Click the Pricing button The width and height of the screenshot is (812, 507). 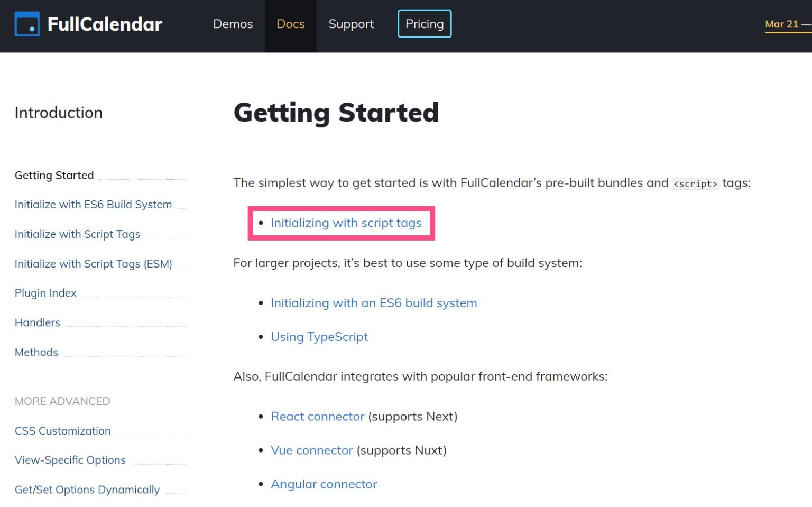pos(424,24)
